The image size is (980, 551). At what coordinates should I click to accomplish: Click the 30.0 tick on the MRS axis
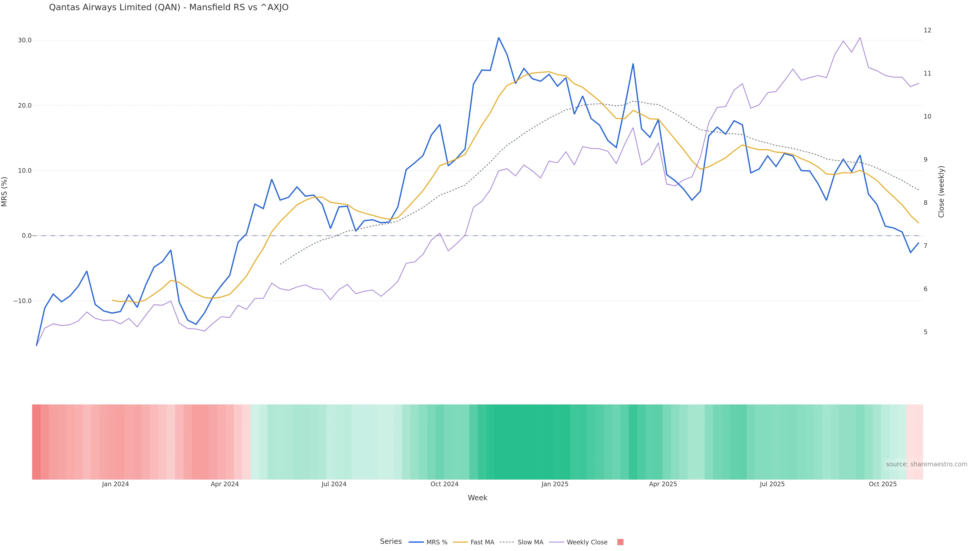(25, 40)
